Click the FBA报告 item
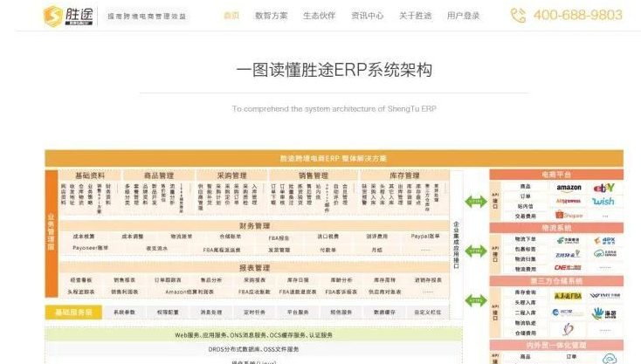The width and height of the screenshot is (641, 364). [x=279, y=237]
